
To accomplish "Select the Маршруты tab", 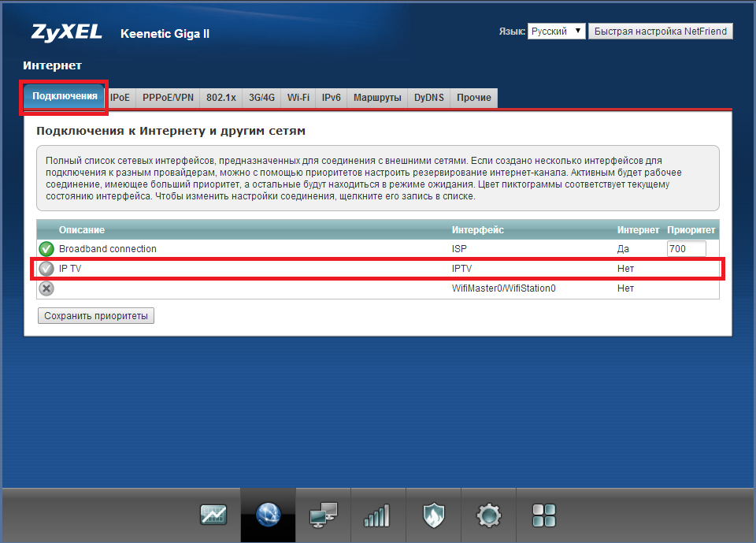I will click(377, 98).
